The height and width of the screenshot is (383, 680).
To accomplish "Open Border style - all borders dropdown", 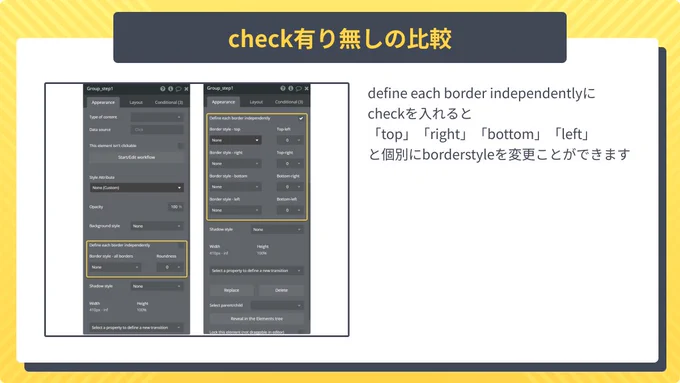I will tap(115, 267).
